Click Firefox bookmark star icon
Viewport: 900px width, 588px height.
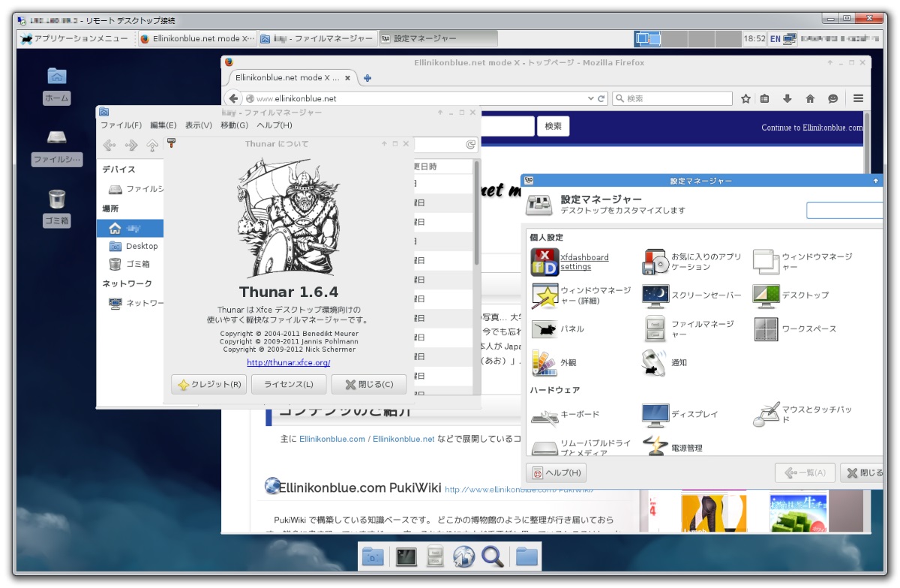746,98
